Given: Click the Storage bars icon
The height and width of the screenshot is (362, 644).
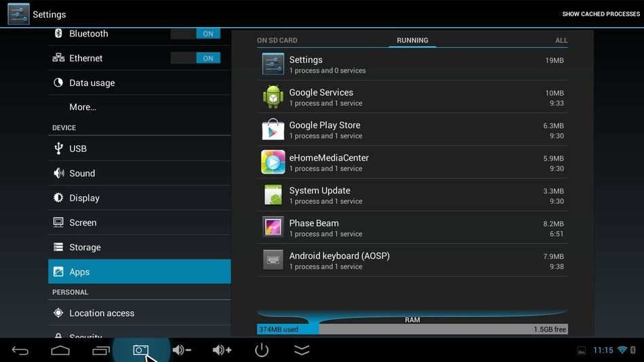Looking at the screenshot, I should point(58,247).
